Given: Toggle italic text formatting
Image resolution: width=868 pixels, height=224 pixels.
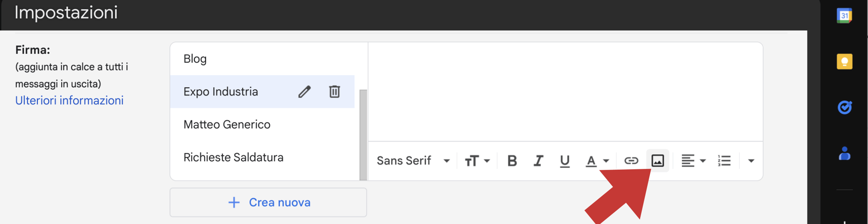Looking at the screenshot, I should pyautogui.click(x=538, y=161).
